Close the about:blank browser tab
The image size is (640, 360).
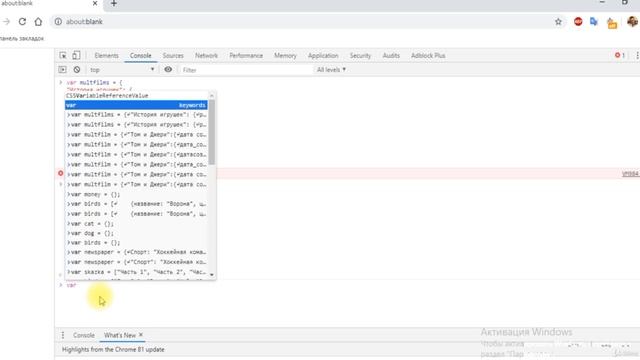[95, 3]
